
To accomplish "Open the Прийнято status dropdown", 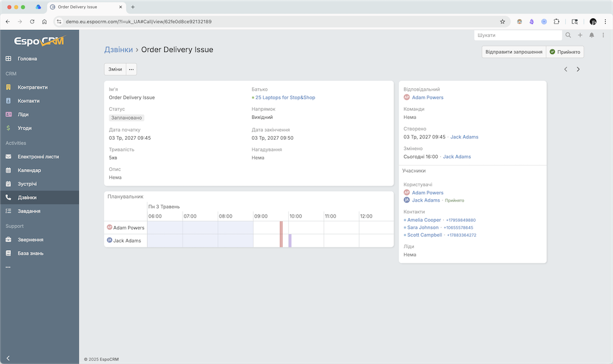I will pyautogui.click(x=565, y=52).
